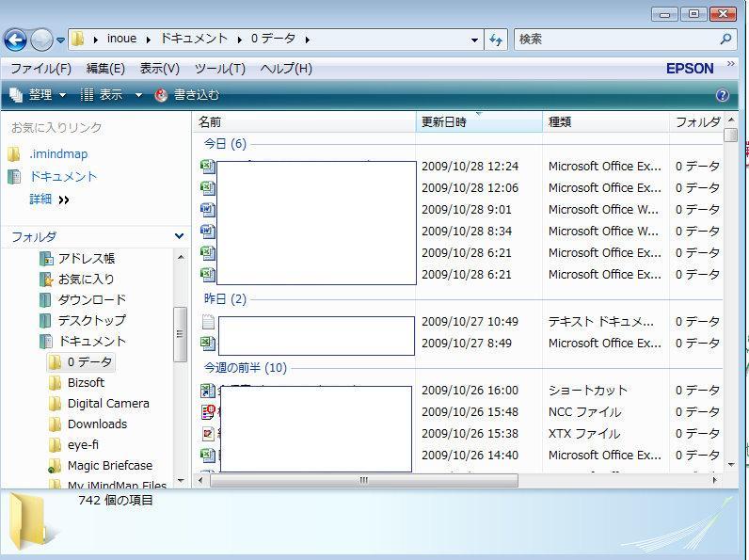Click the EPSON toolbar logo
This screenshot has height=560, width=749.
point(690,69)
